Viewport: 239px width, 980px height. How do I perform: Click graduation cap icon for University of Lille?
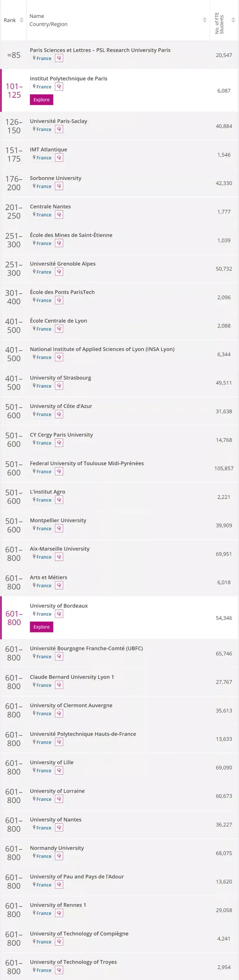pos(59,770)
